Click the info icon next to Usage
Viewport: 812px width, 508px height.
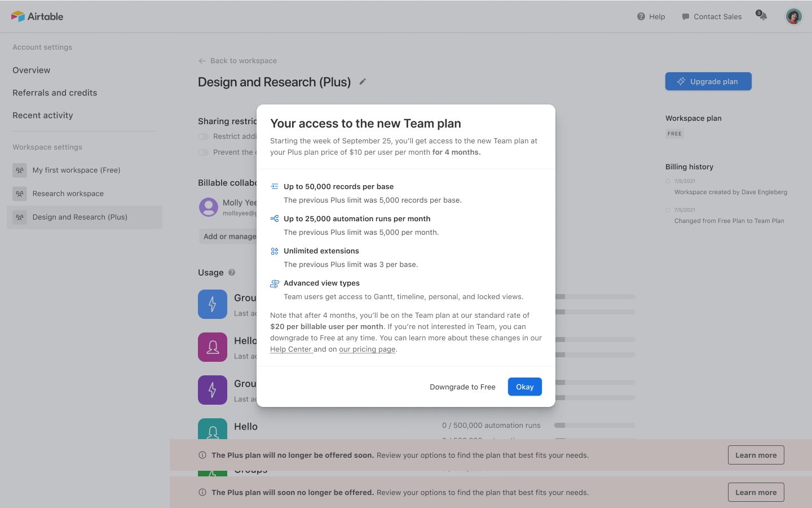point(231,273)
